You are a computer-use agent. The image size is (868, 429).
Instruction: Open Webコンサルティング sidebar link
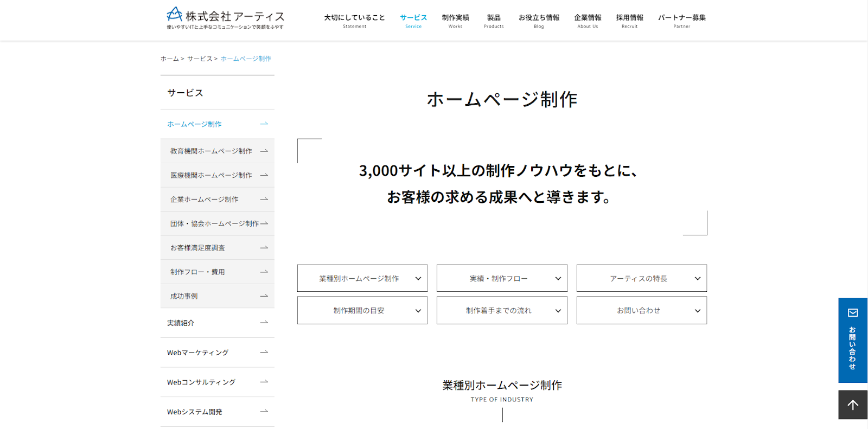coord(218,382)
